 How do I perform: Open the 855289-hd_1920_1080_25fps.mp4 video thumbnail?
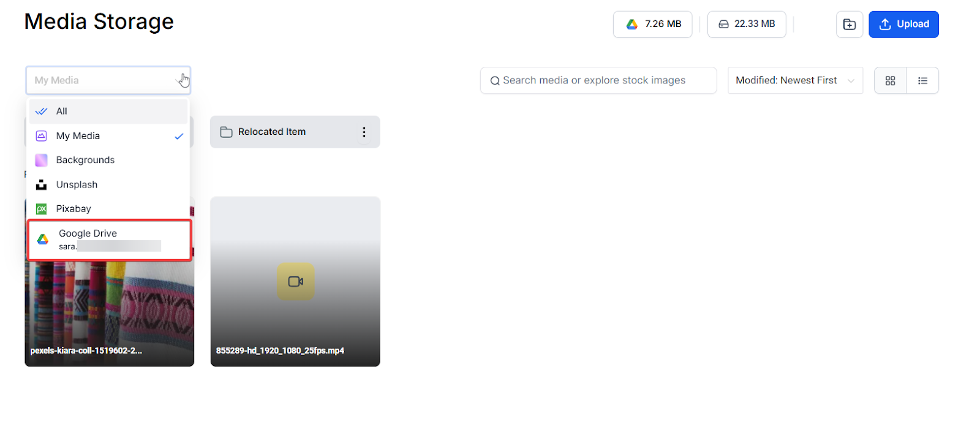pyautogui.click(x=295, y=282)
